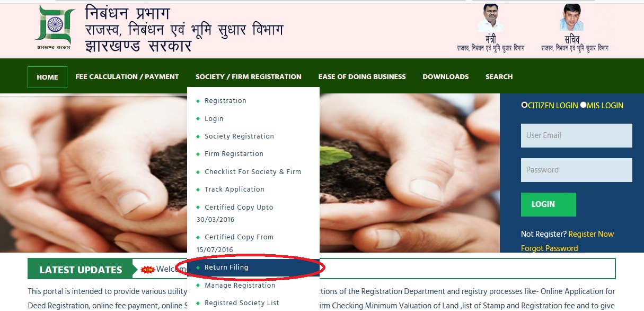644x311 pixels.
Task: Click into the Password field
Action: tap(576, 170)
